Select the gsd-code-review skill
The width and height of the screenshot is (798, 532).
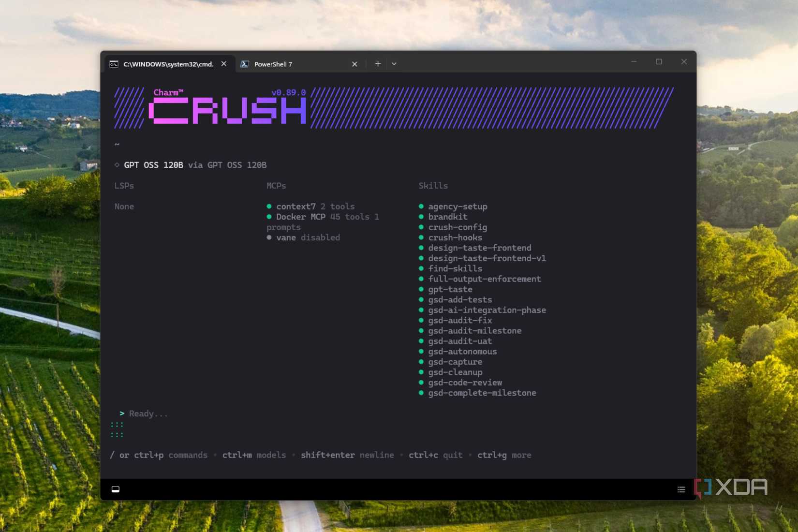460,383
